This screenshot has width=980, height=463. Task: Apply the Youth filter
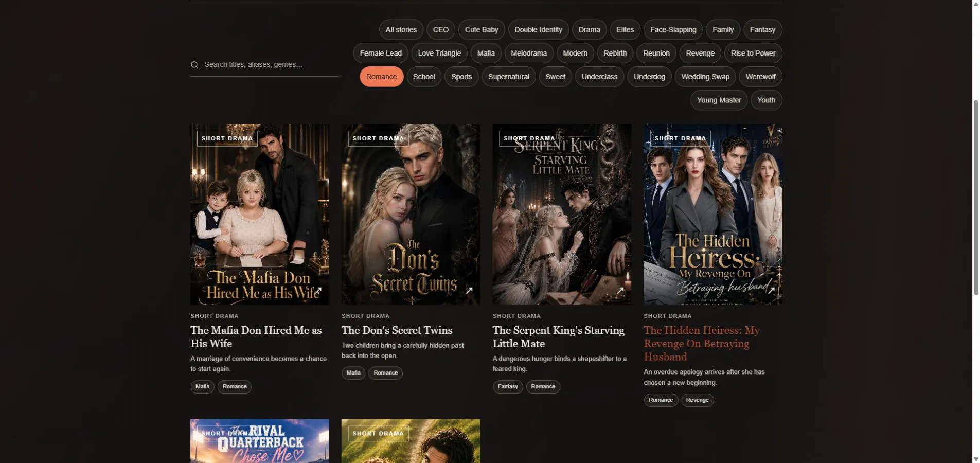(767, 100)
